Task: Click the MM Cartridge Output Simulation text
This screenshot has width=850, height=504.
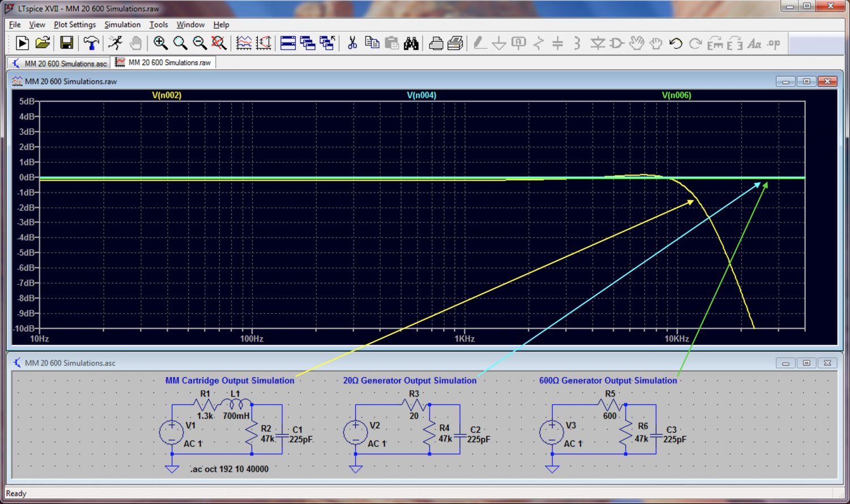Action: pos(229,381)
